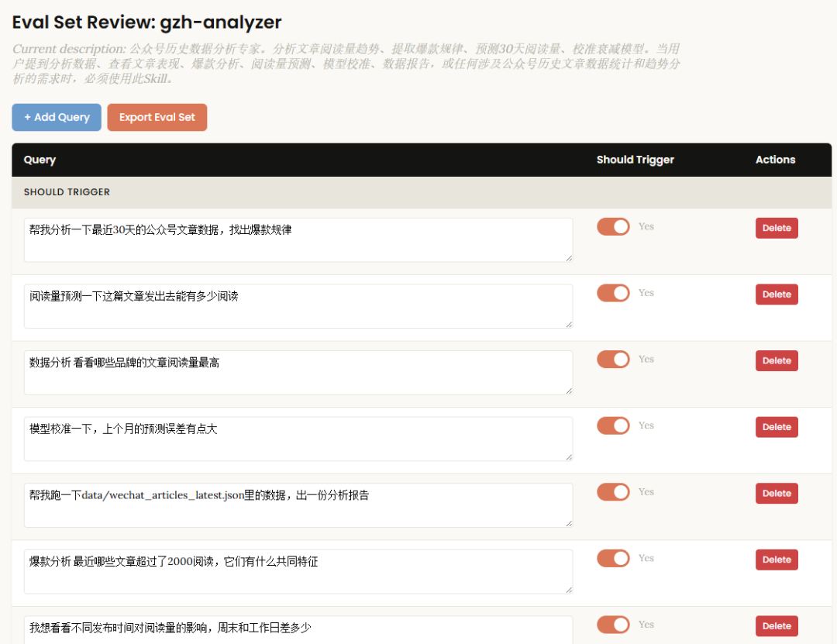Delete the query referencing wechat_articles_latest.json

(x=777, y=493)
